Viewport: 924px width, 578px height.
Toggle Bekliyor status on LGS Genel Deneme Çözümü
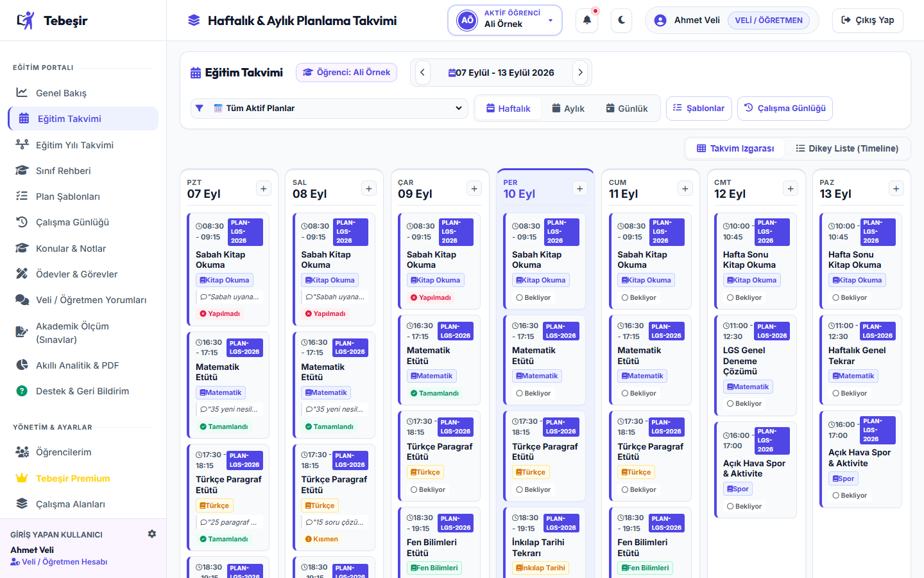pyautogui.click(x=744, y=403)
